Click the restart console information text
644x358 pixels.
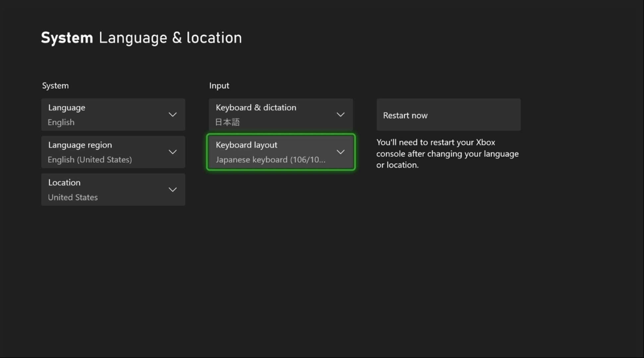[447, 154]
